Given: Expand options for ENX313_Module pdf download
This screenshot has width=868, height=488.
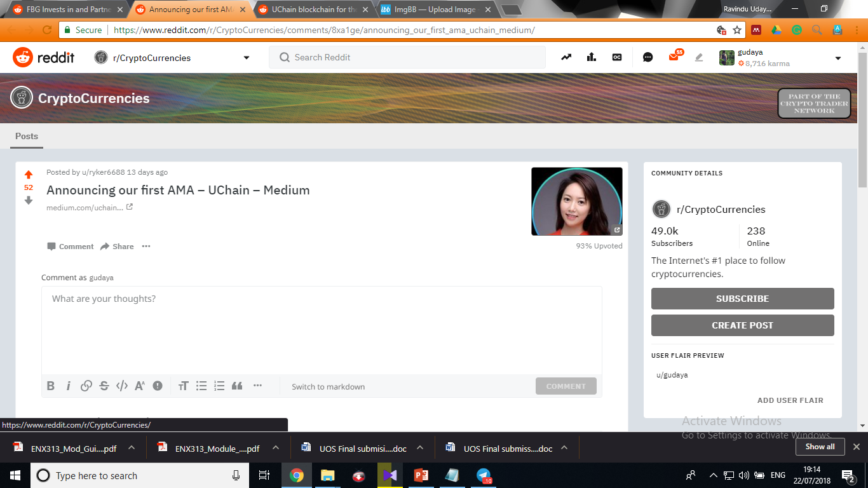Looking at the screenshot, I should tap(276, 448).
